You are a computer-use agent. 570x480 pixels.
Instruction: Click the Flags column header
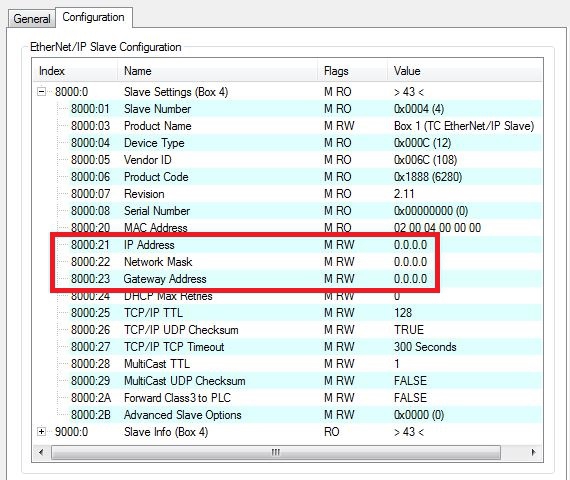353,71
